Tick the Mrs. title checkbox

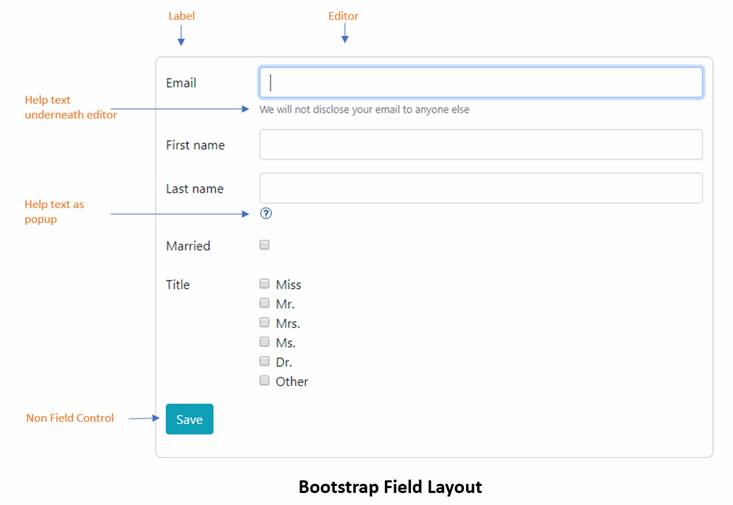[265, 322]
